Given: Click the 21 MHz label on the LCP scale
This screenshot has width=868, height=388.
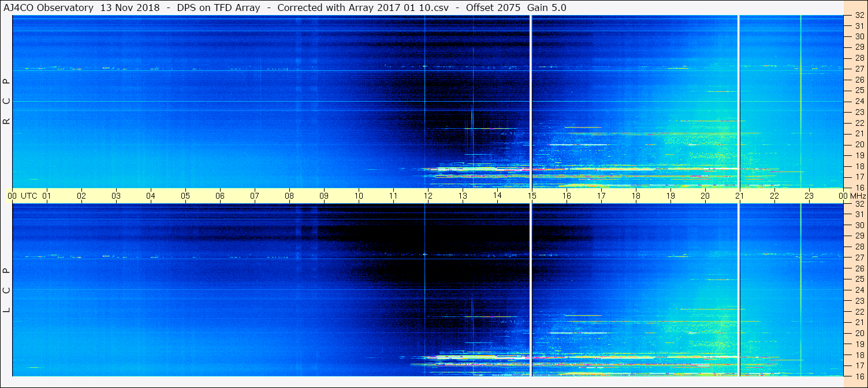Looking at the screenshot, I should 859,322.
